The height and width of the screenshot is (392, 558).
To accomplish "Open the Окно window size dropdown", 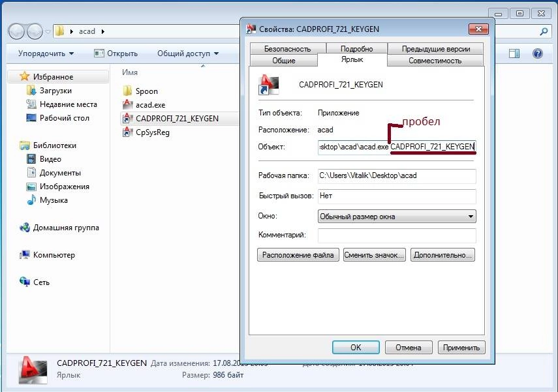I will click(397, 217).
